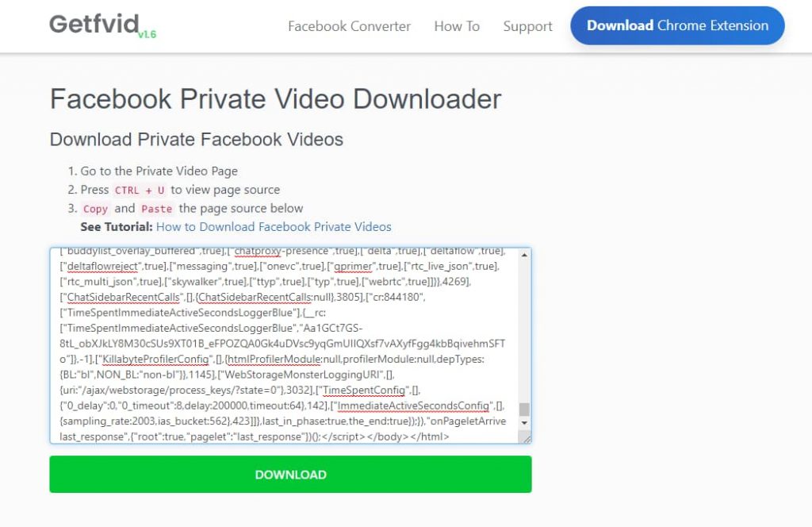This screenshot has width=812, height=527.
Task: Click the text area scrollbar up arrow
Action: pos(525,255)
